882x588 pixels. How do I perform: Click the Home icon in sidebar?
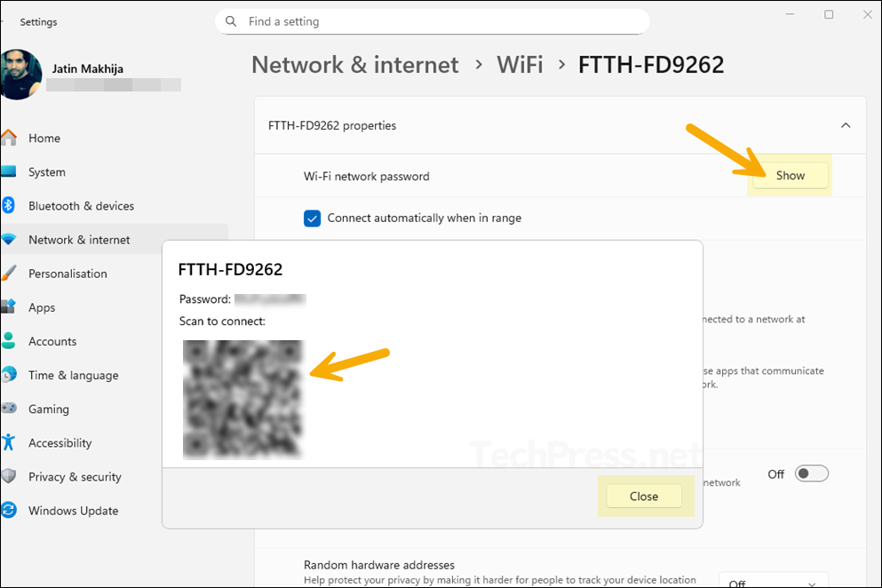point(9,138)
